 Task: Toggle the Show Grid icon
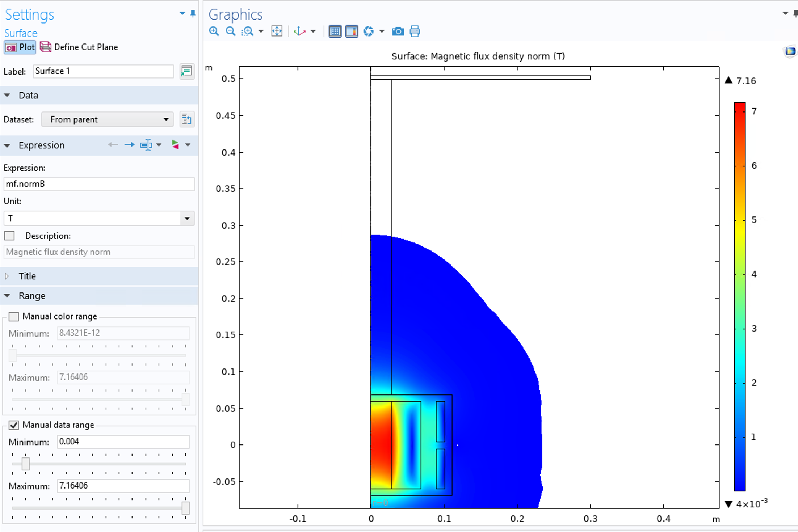(335, 31)
